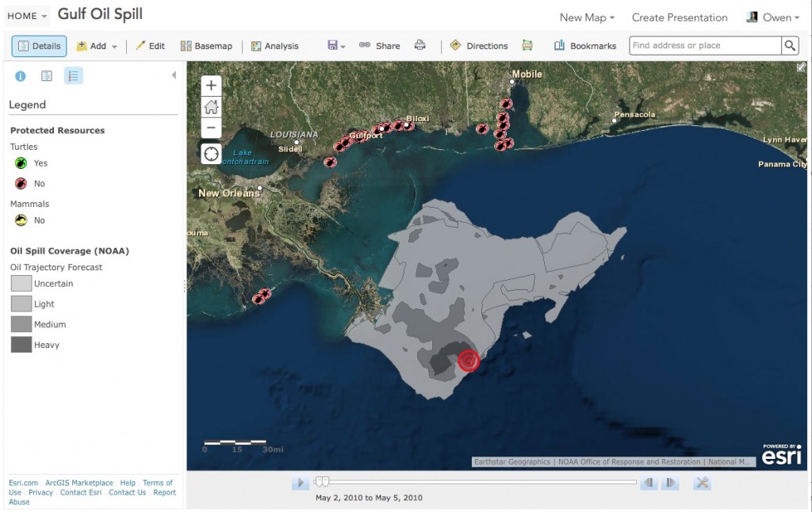Click Create Presentation link

click(680, 17)
